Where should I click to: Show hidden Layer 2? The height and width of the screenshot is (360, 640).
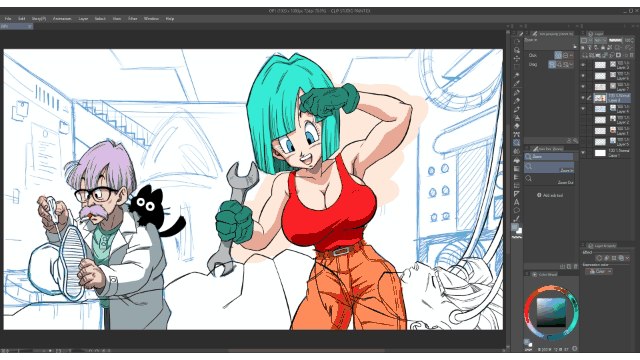[583, 120]
